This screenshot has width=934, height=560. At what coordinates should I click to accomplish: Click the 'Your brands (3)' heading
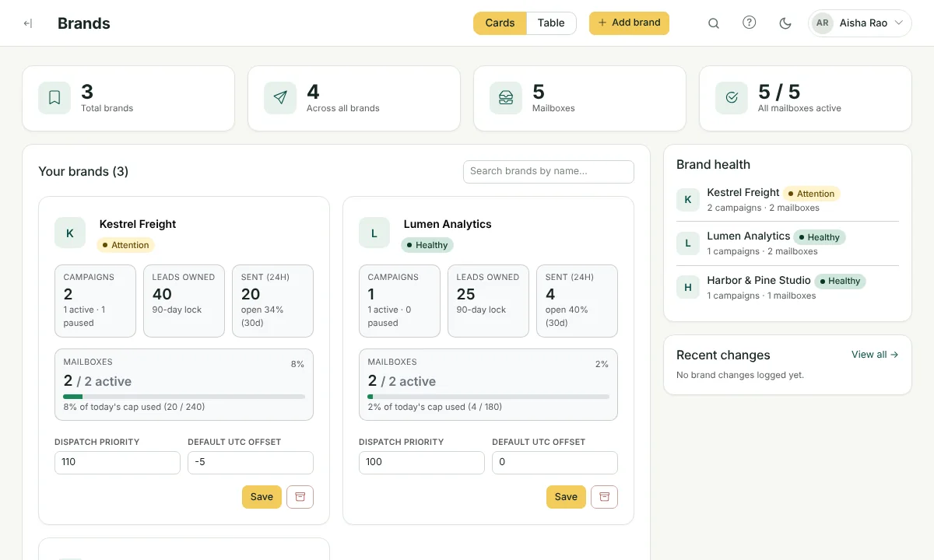click(83, 172)
